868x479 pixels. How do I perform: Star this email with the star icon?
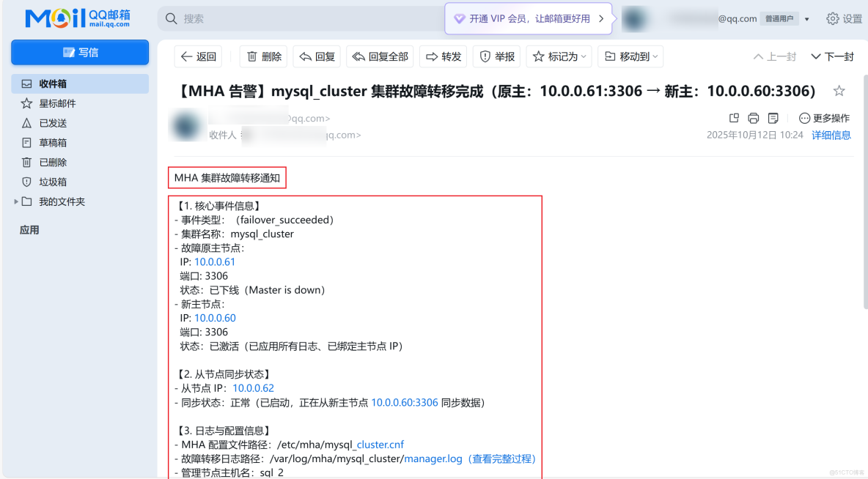[x=839, y=90]
